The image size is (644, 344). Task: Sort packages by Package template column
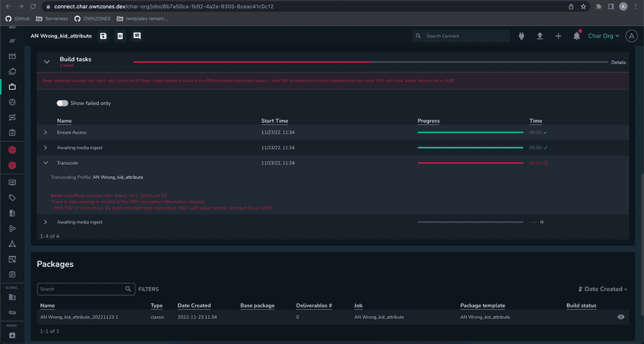(483, 305)
